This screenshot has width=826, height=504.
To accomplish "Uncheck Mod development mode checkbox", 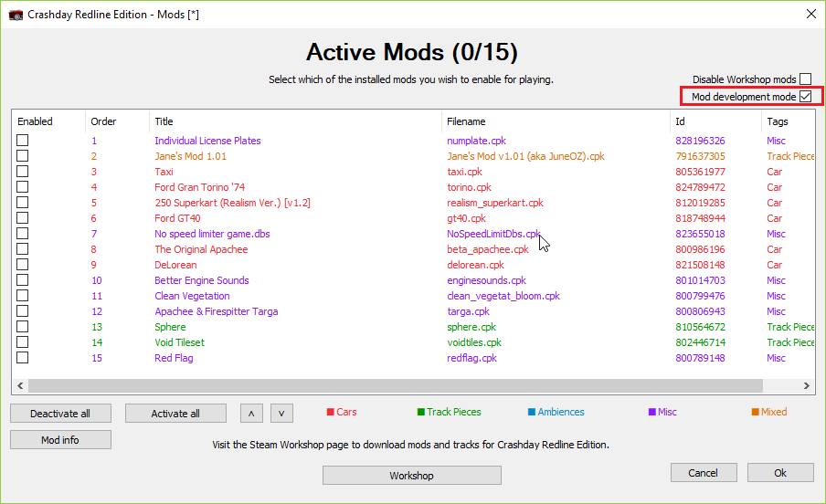I will click(x=806, y=97).
